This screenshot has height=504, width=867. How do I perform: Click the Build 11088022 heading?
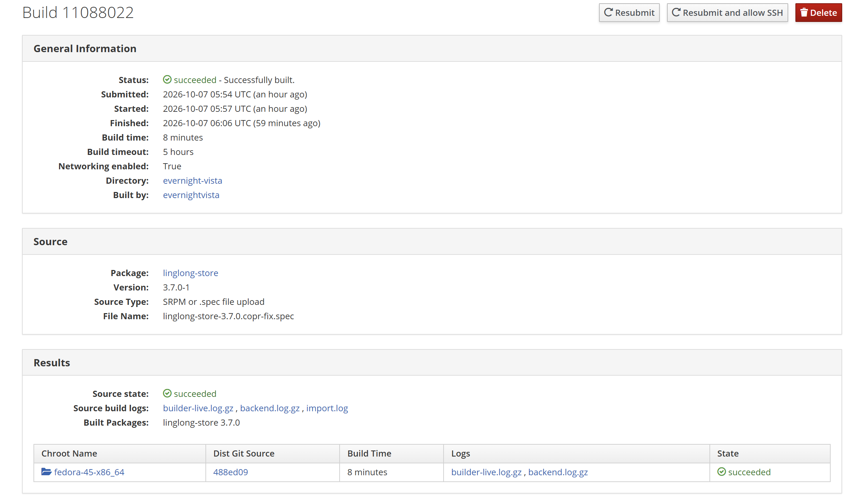[78, 13]
